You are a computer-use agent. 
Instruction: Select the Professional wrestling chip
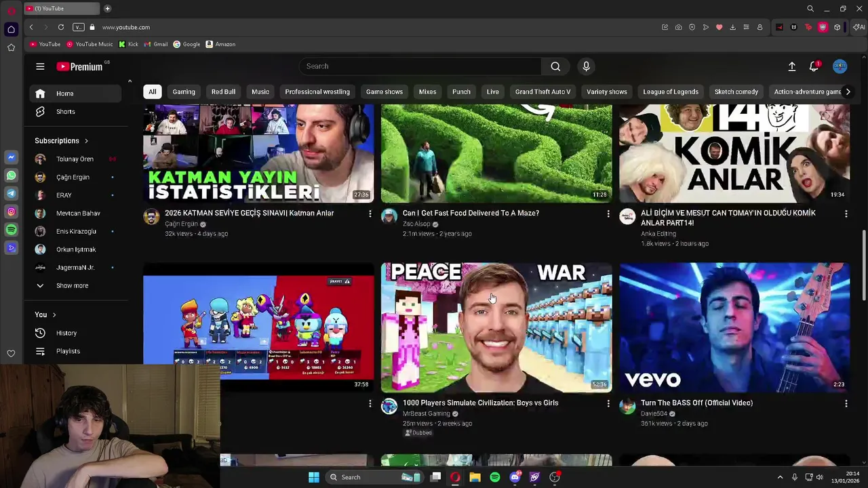[317, 91]
